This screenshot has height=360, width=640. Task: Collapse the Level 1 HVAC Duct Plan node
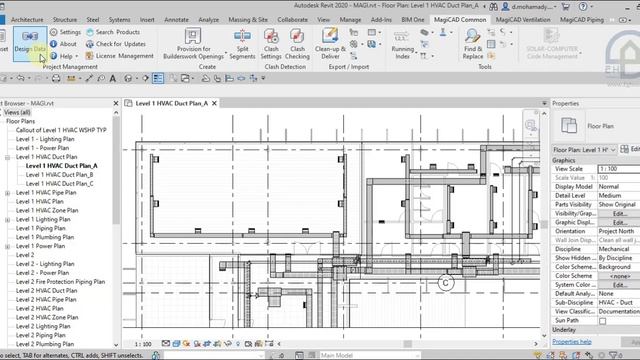pos(7,157)
